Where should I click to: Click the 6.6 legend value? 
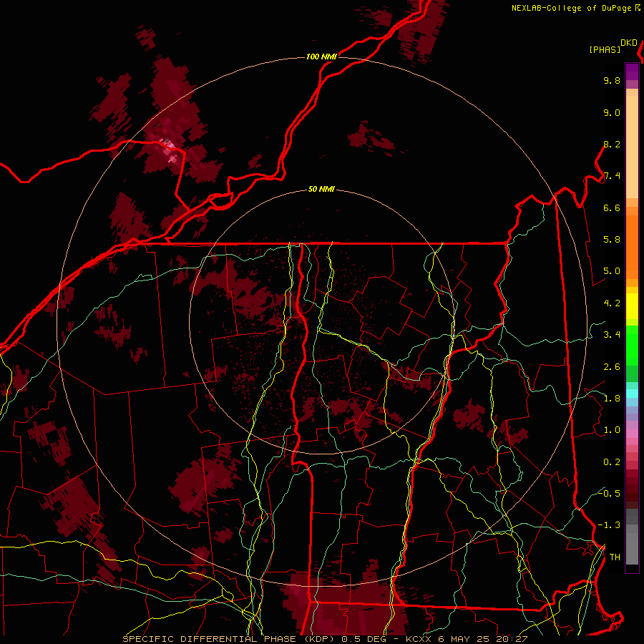point(612,208)
